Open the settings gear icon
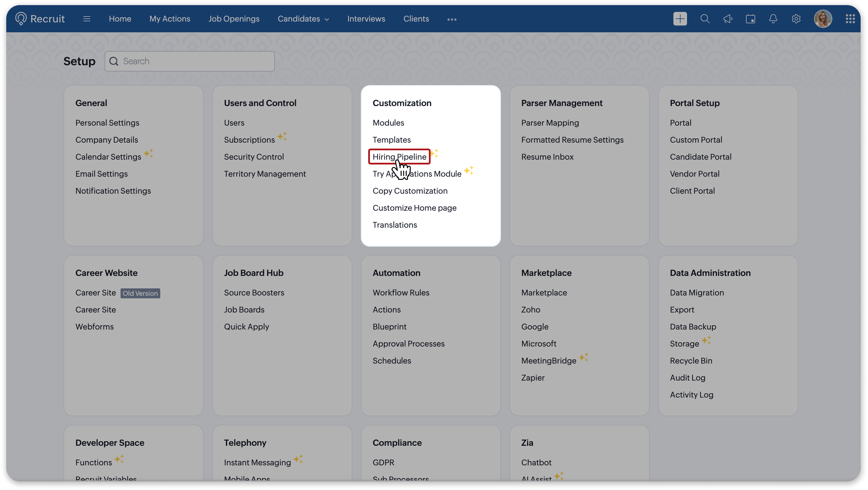 click(796, 19)
